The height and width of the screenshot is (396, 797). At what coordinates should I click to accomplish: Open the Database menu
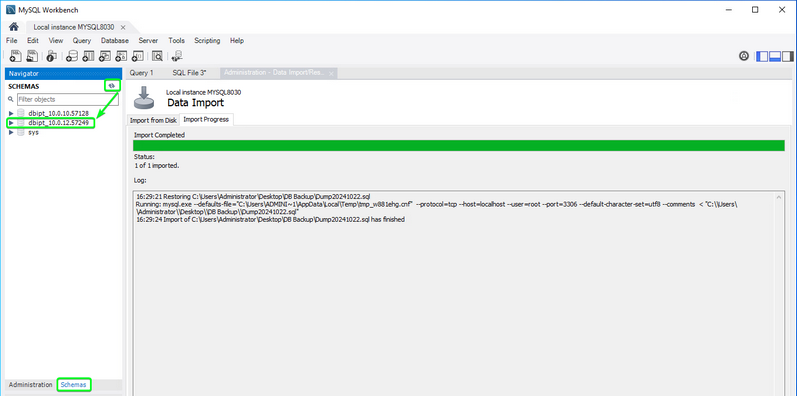[x=115, y=41]
